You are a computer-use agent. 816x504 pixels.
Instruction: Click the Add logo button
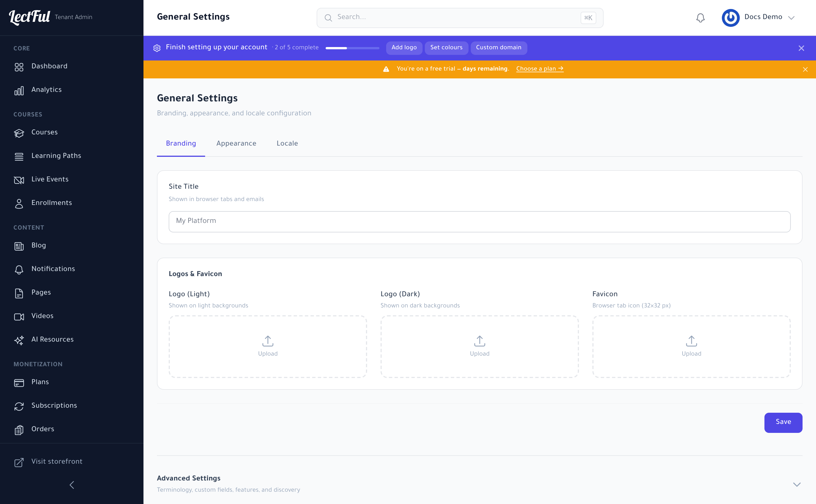click(404, 48)
